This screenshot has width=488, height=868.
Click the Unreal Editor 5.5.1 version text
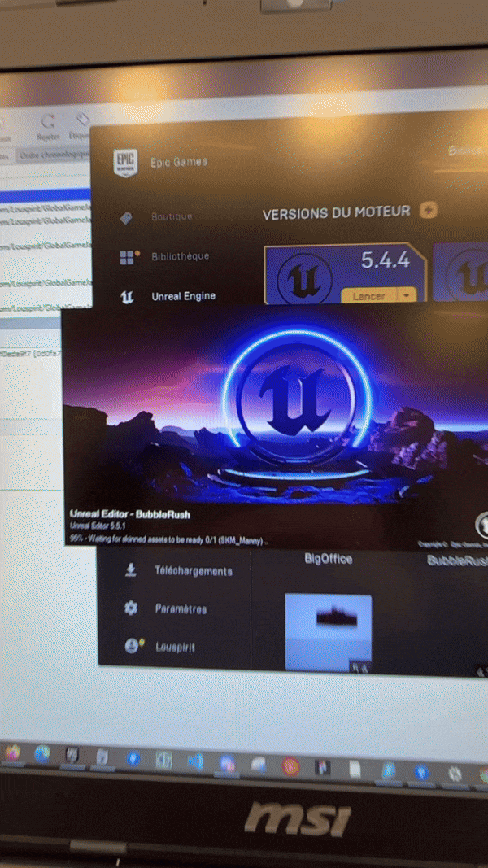[99, 526]
